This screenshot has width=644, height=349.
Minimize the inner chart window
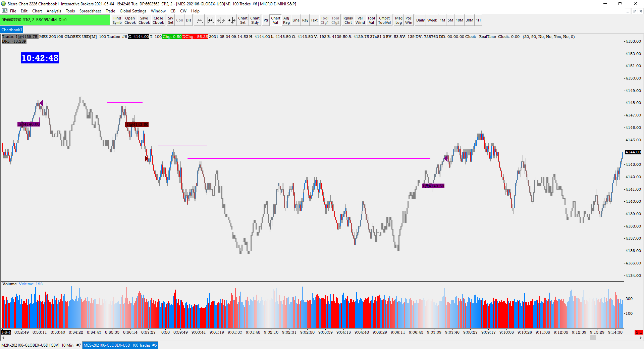627,11
